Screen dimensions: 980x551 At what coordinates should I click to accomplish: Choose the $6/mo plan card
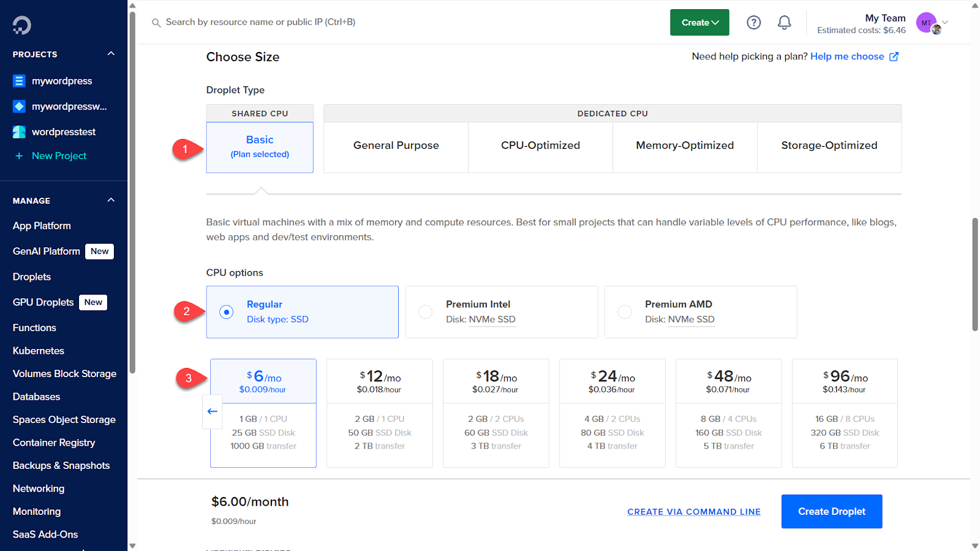pyautogui.click(x=263, y=413)
